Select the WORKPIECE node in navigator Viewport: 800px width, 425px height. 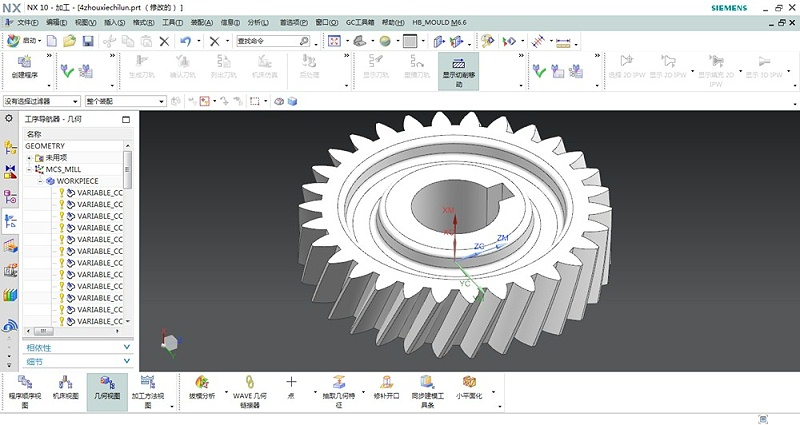[76, 181]
